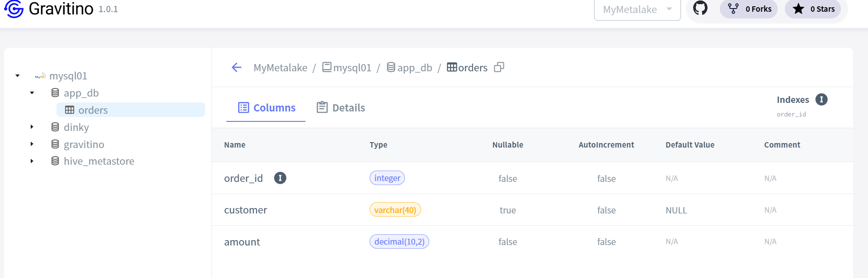Expand the gravitino schema node
This screenshot has width=868, height=278.
[x=32, y=144]
